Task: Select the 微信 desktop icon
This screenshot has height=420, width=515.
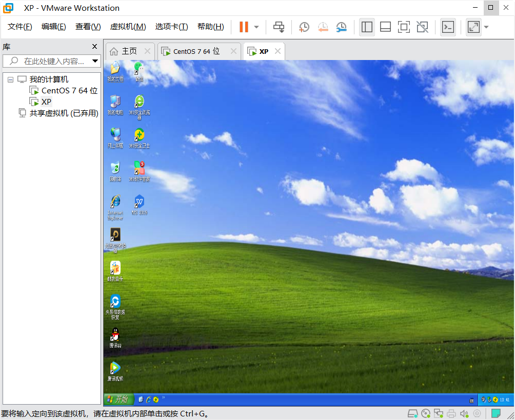Action: click(x=139, y=71)
